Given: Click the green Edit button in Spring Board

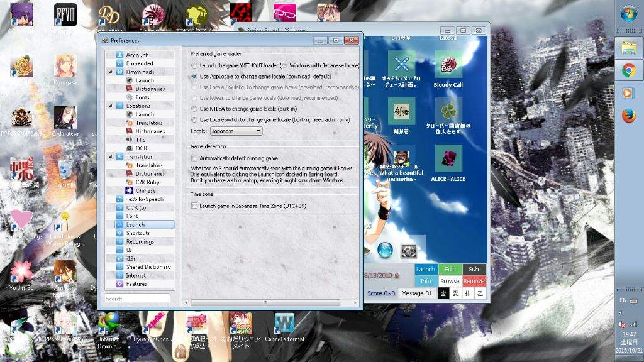Looking at the screenshot, I should (449, 269).
